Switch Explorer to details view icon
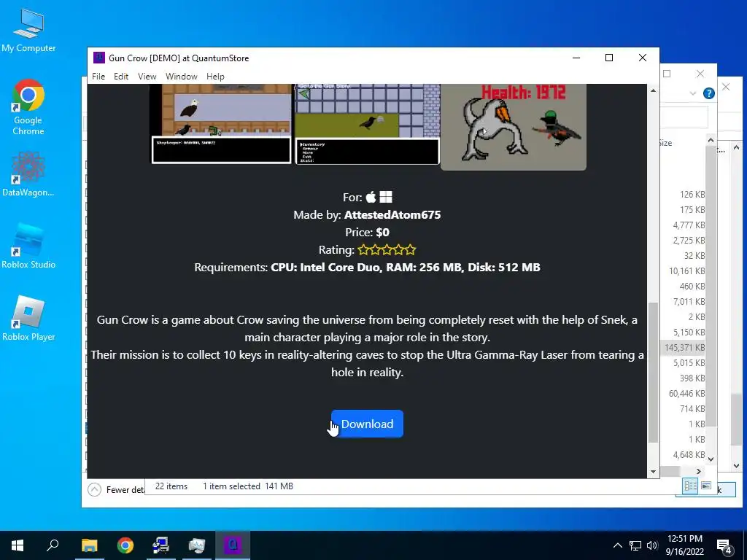The width and height of the screenshot is (747, 560). [x=690, y=486]
